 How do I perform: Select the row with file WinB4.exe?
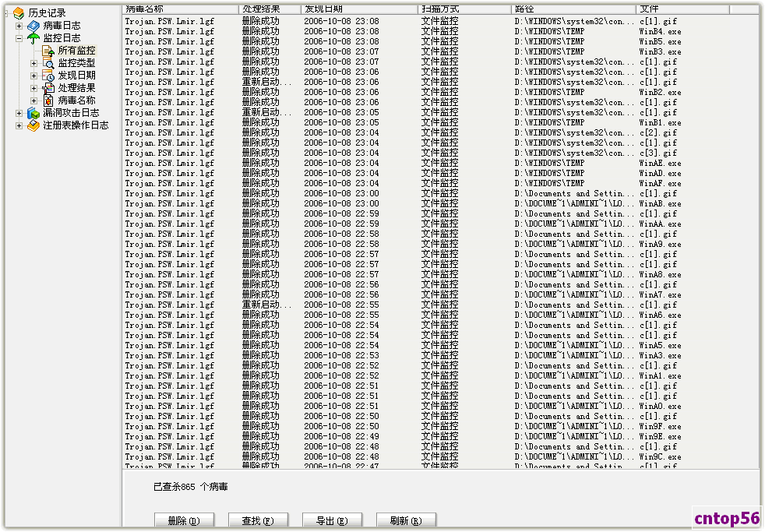[x=441, y=32]
